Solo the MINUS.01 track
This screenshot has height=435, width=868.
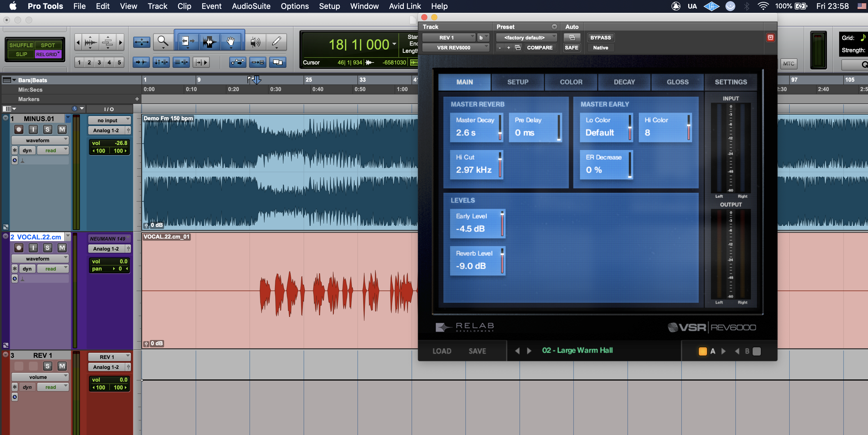click(x=47, y=129)
